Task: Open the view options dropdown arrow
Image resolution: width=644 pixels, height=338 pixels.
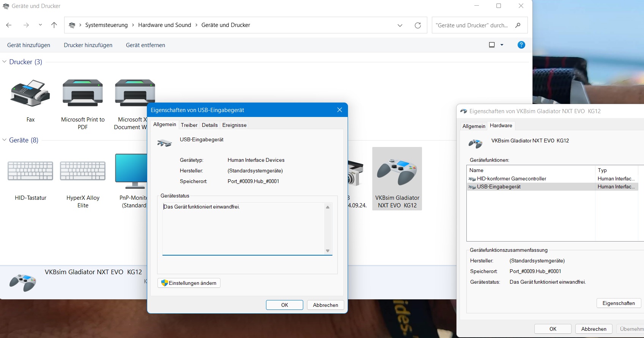Action: coord(502,45)
